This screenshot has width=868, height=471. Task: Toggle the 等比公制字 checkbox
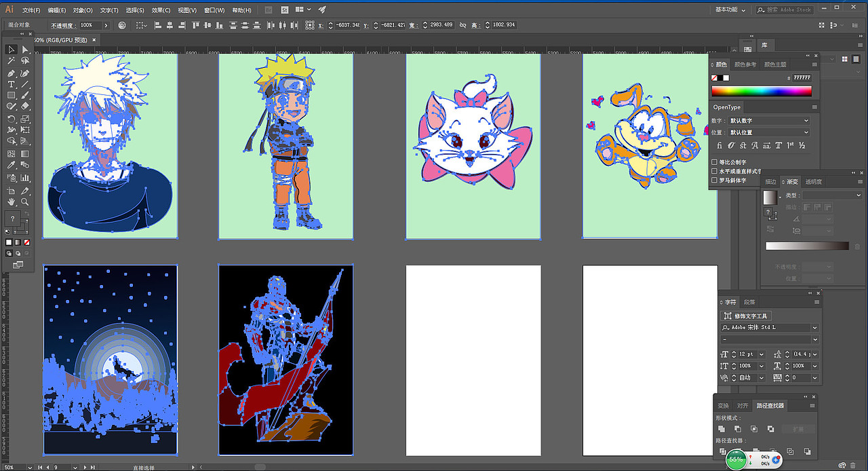pos(715,162)
